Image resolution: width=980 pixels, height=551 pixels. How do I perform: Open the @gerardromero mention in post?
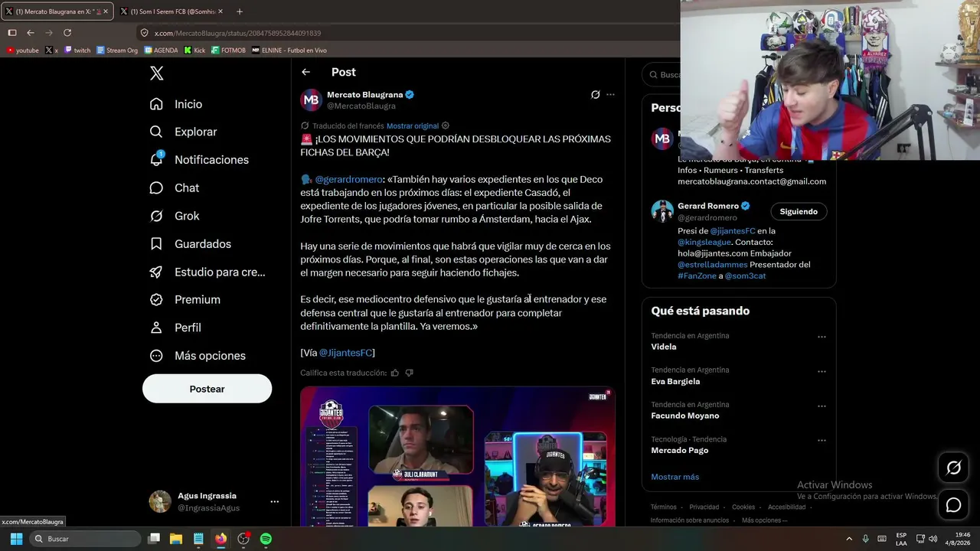[348, 179]
